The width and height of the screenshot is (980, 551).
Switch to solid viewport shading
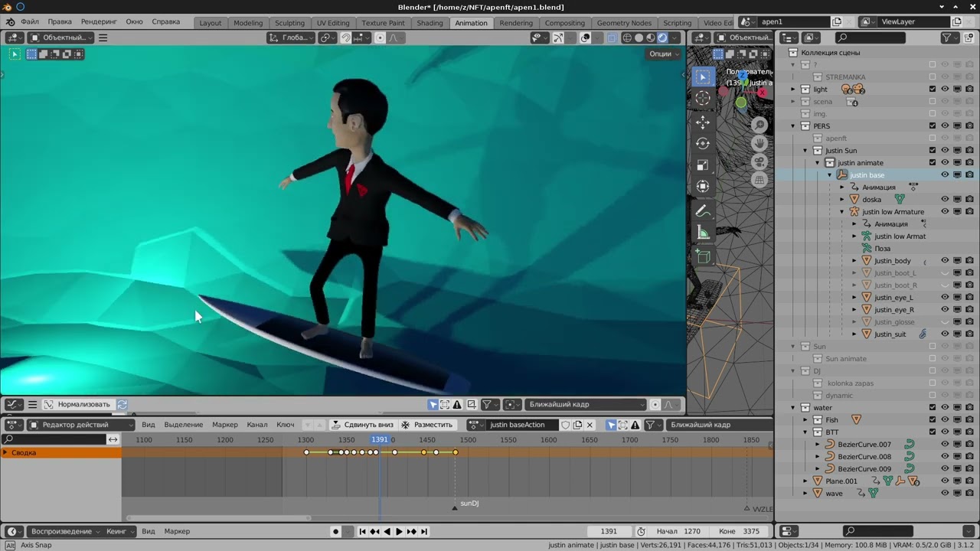(639, 37)
